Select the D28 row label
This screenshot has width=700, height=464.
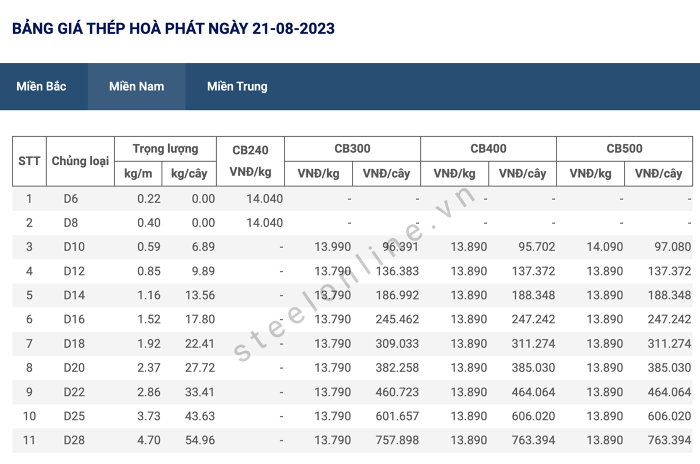(74, 440)
